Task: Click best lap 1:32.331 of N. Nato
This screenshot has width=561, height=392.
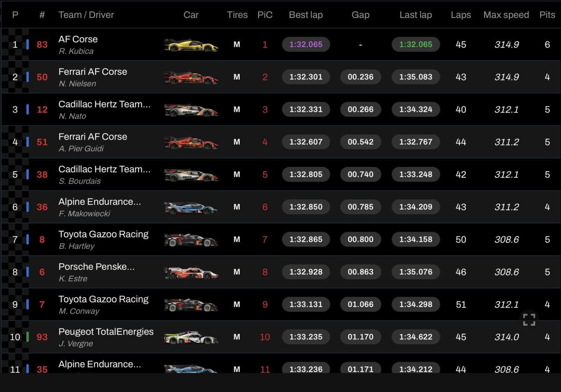Action: point(306,109)
